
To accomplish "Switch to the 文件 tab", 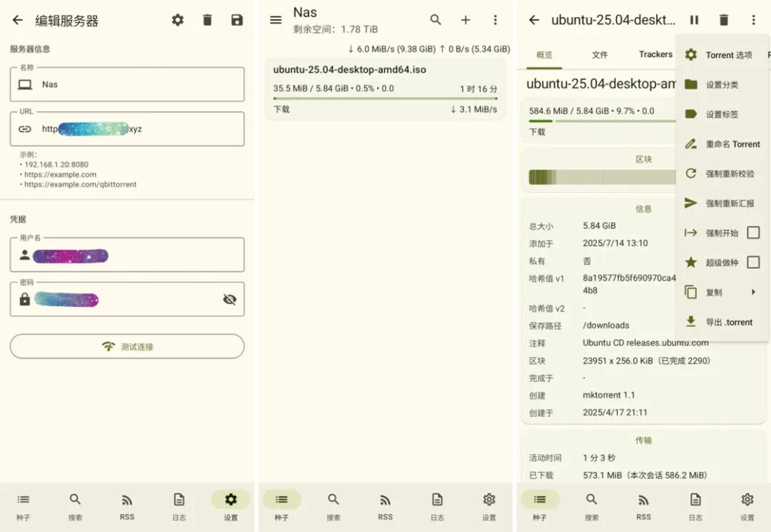I will 600,54.
